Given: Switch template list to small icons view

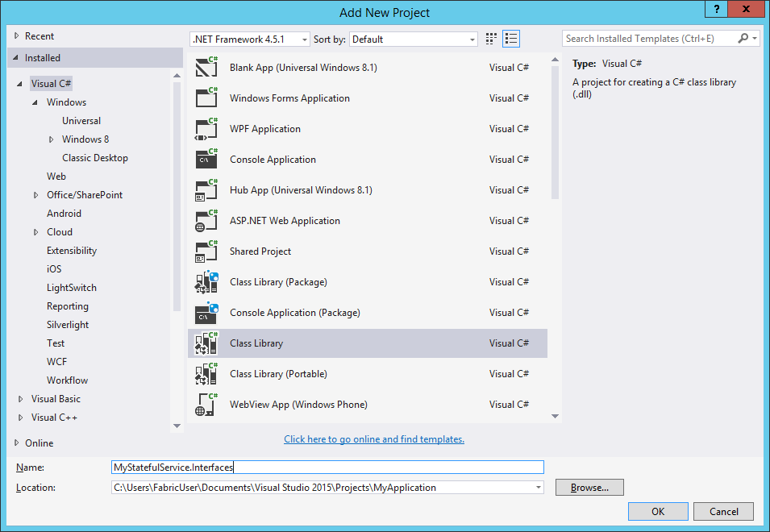Looking at the screenshot, I should coord(490,38).
